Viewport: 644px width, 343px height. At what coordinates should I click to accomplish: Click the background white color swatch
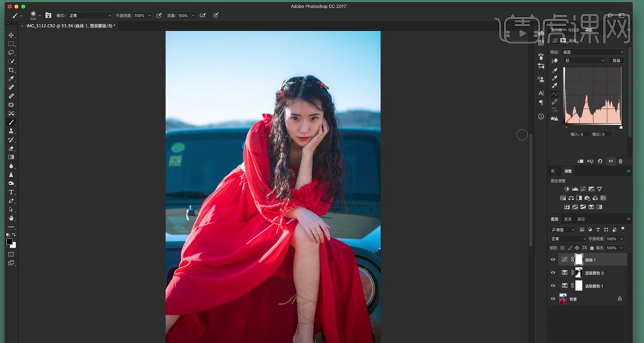click(14, 246)
